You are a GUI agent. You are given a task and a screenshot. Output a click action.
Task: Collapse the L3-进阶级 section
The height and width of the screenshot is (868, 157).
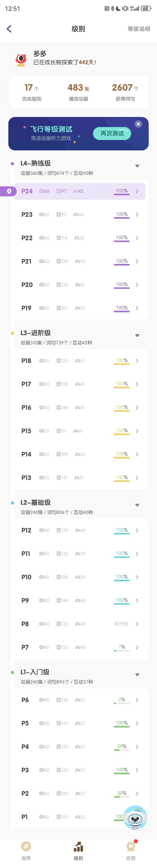(x=137, y=335)
